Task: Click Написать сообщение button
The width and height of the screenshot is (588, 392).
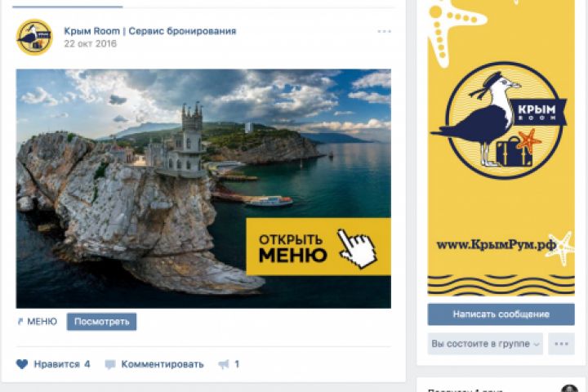Action: pyautogui.click(x=501, y=314)
